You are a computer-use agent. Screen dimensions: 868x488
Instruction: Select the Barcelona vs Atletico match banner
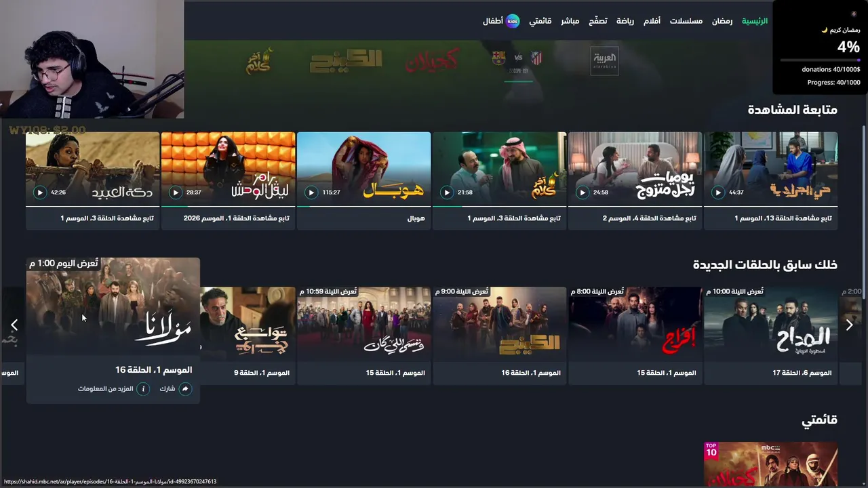[x=517, y=59]
